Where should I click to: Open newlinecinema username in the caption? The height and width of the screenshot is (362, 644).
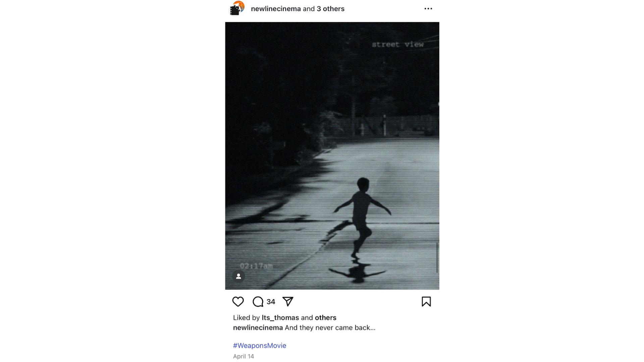click(258, 327)
